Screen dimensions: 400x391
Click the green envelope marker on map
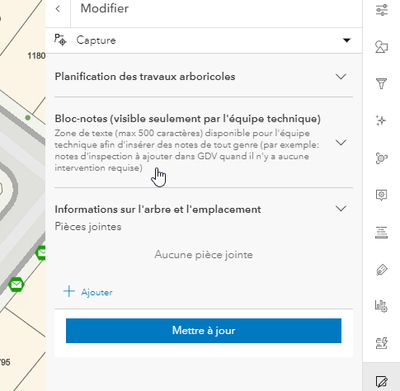click(x=16, y=284)
